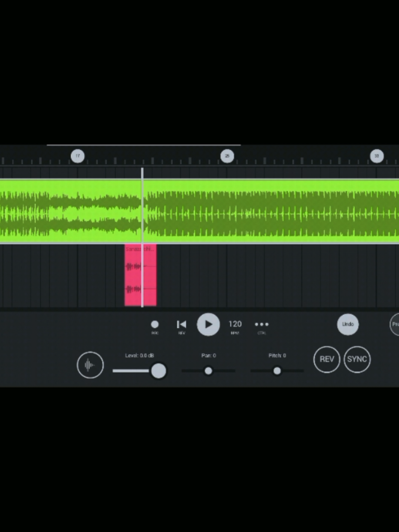Click the empty track lane right of the pink clip
This screenshot has width=399, height=532.
pos(277,275)
